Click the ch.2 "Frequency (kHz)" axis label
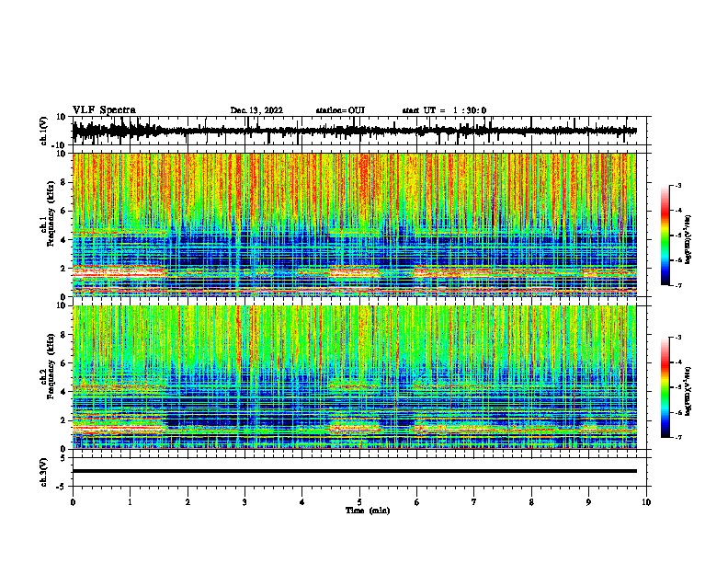The width and height of the screenshot is (728, 563). [51, 366]
